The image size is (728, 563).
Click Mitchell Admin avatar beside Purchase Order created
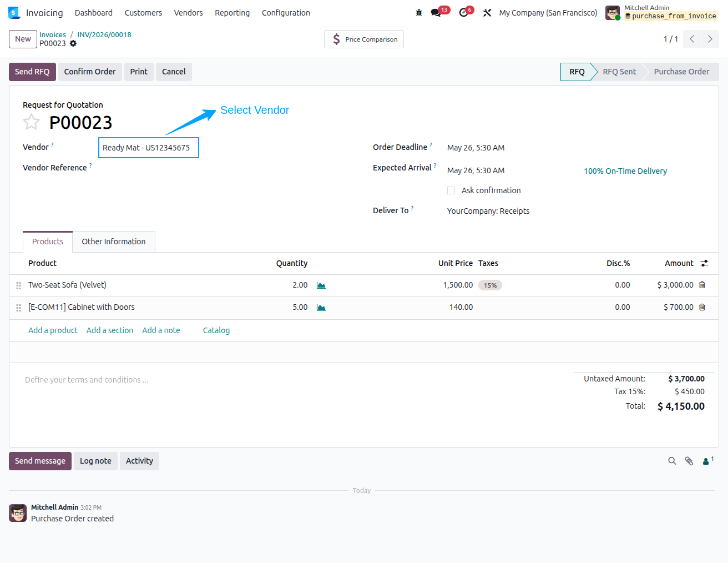click(x=18, y=513)
